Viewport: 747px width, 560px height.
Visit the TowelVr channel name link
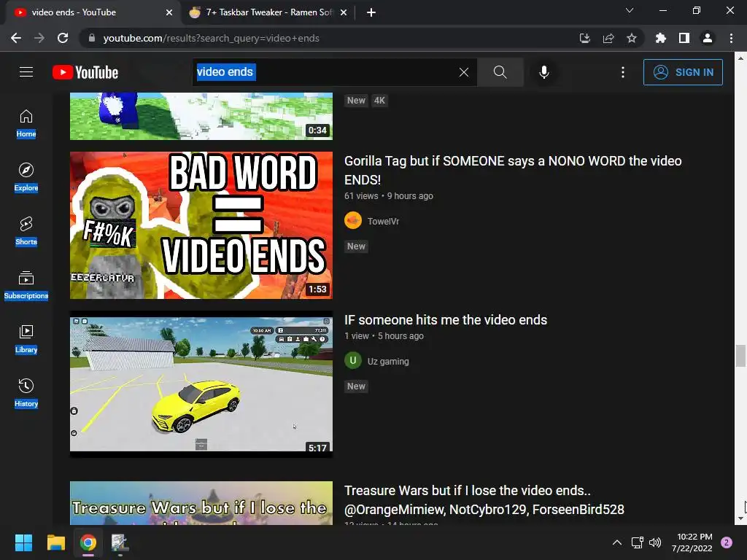[x=383, y=221]
